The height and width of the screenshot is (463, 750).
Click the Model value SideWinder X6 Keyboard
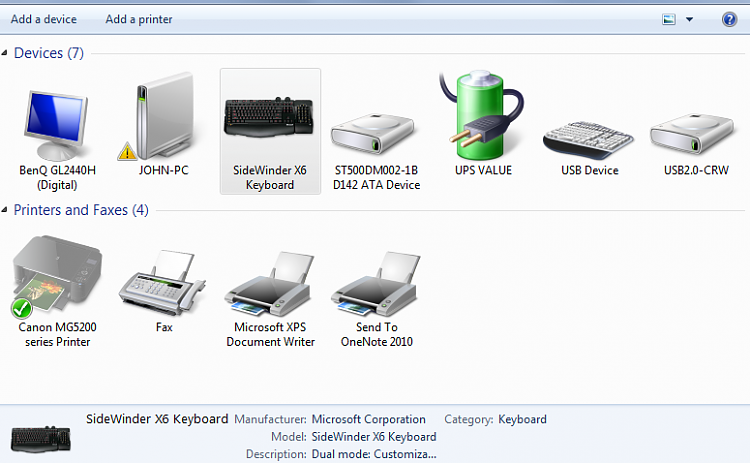click(x=374, y=437)
